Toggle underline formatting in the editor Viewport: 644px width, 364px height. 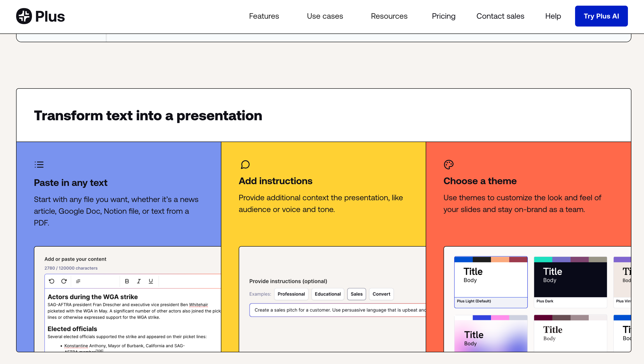click(x=151, y=281)
